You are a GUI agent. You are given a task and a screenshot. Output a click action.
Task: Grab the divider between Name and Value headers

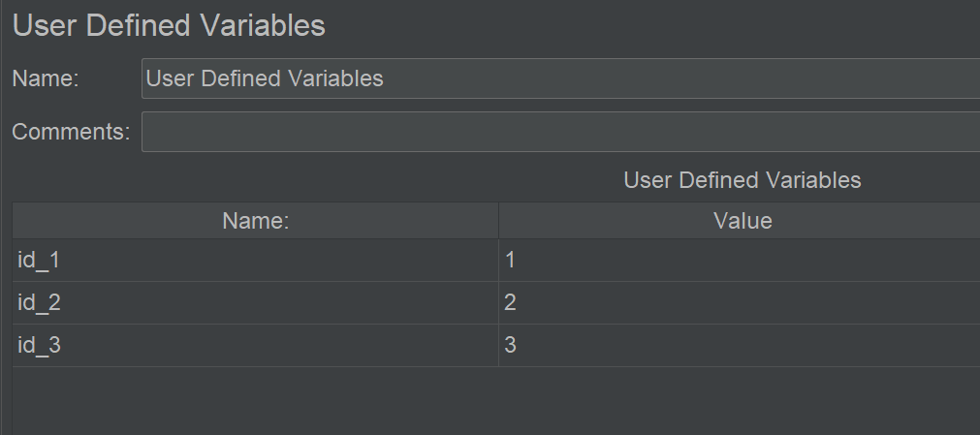pos(499,221)
